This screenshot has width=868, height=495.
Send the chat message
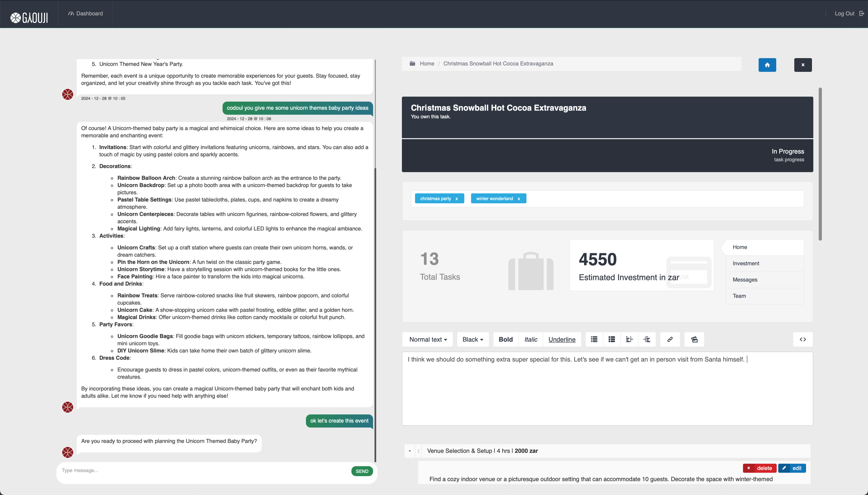(x=362, y=471)
